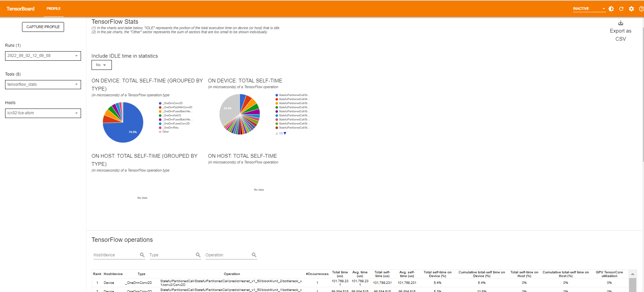Image resolution: width=644 pixels, height=292 pixels.
Task: Click the Export as CSV download icon
Action: 621,23
